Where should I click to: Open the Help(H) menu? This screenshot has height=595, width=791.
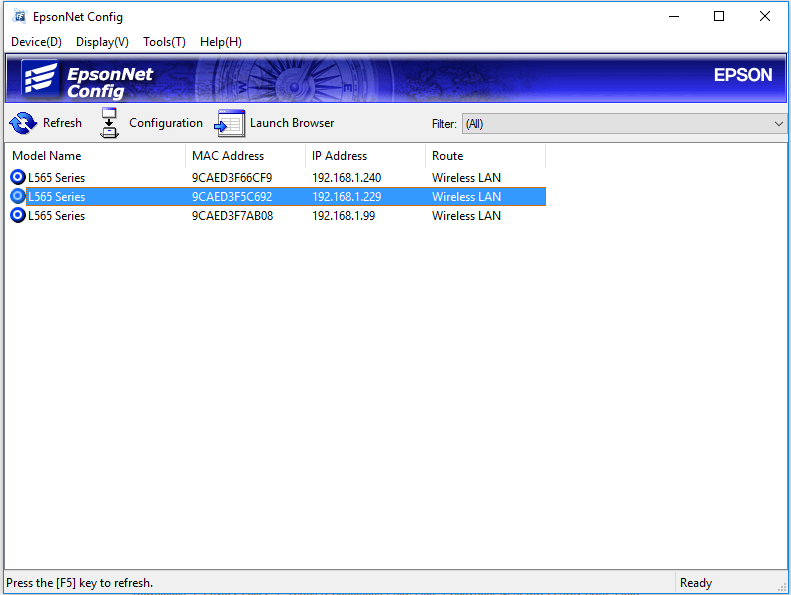[221, 42]
